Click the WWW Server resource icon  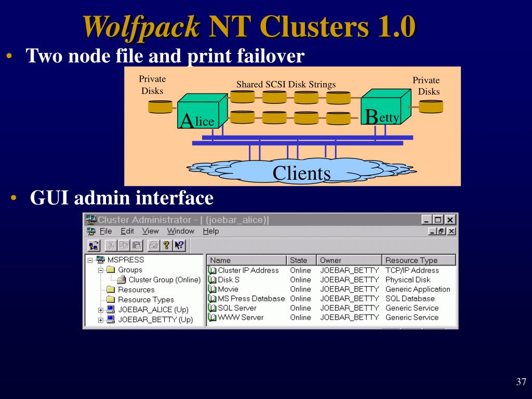[x=212, y=317]
